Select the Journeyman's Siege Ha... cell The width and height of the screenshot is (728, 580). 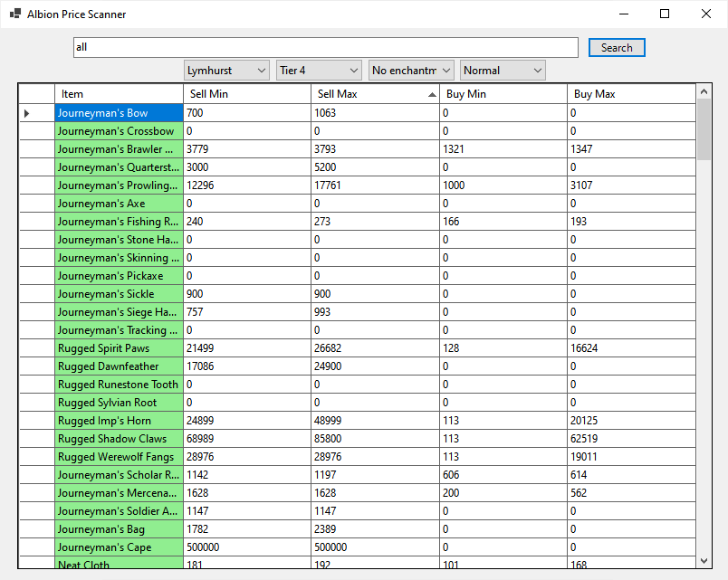[120, 312]
